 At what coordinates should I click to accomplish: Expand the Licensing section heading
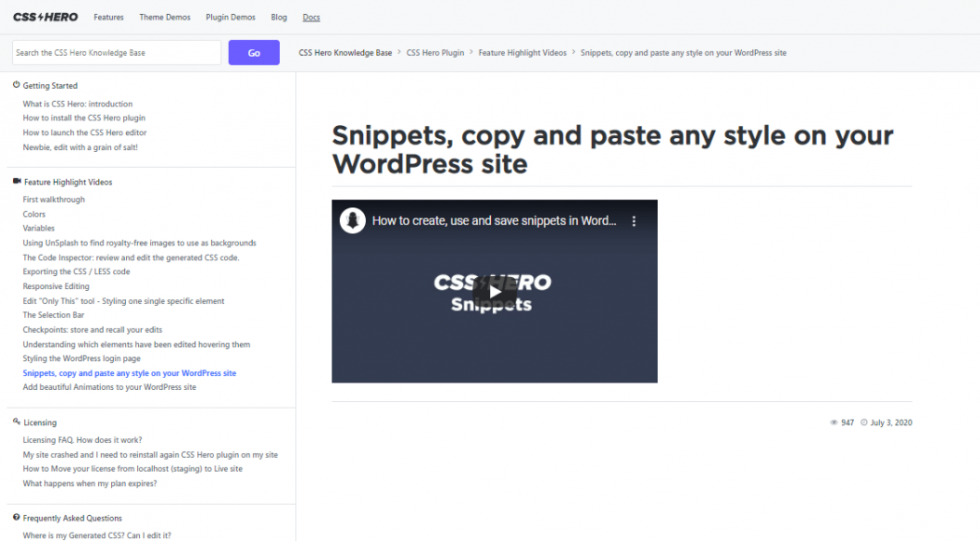point(39,423)
